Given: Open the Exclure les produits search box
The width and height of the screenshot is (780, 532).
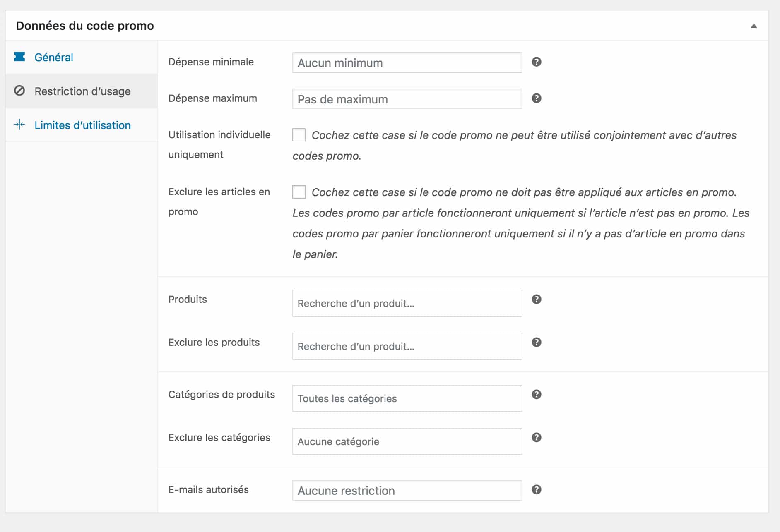Looking at the screenshot, I should tap(407, 346).
